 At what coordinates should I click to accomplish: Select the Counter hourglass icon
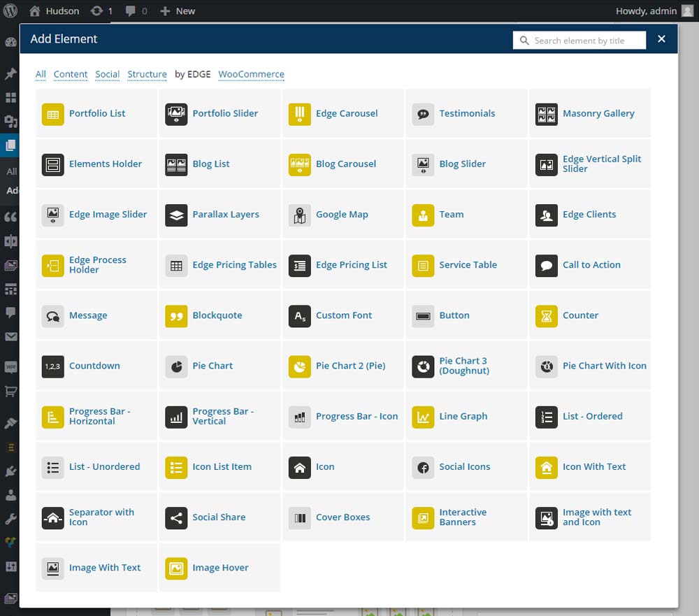(547, 316)
